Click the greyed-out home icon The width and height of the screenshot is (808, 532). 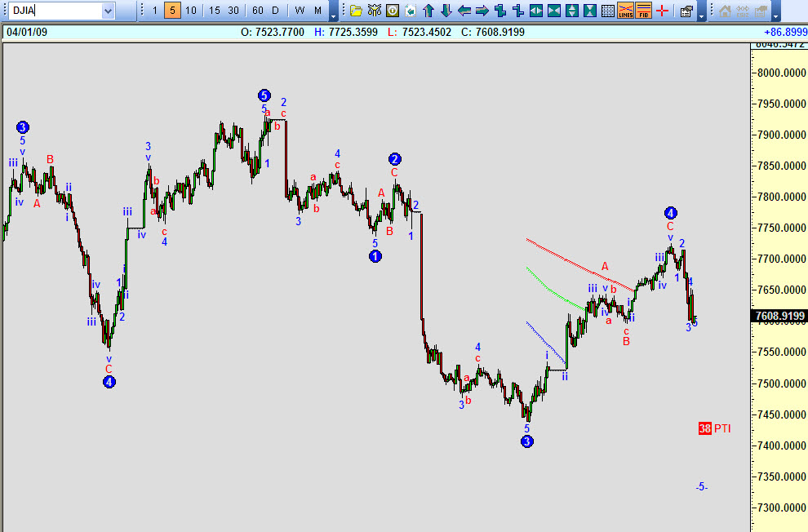tap(725, 11)
